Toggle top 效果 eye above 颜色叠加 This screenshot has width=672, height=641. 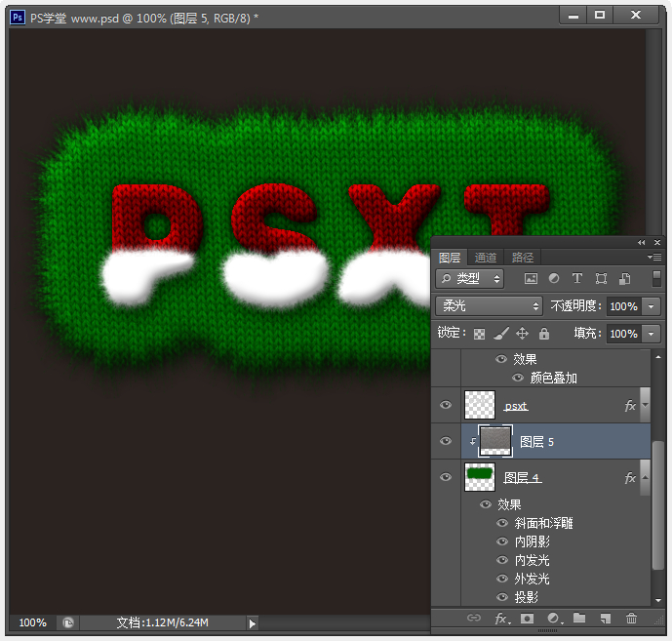point(501,358)
